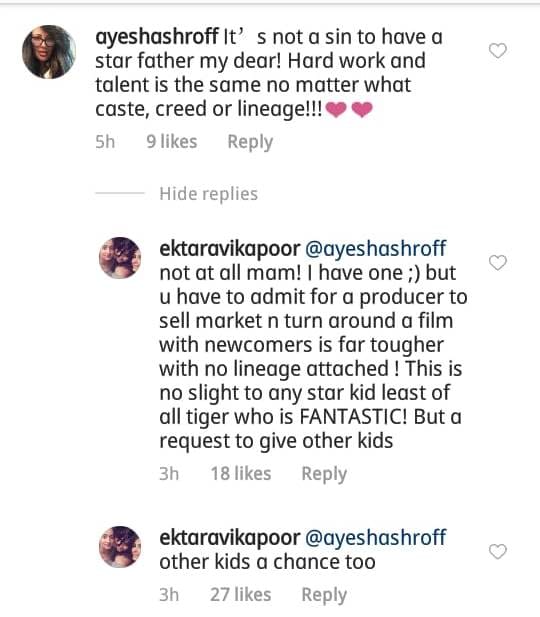This screenshot has width=540, height=617.
Task: Reply to ayeshashroff's comment
Action: [250, 142]
